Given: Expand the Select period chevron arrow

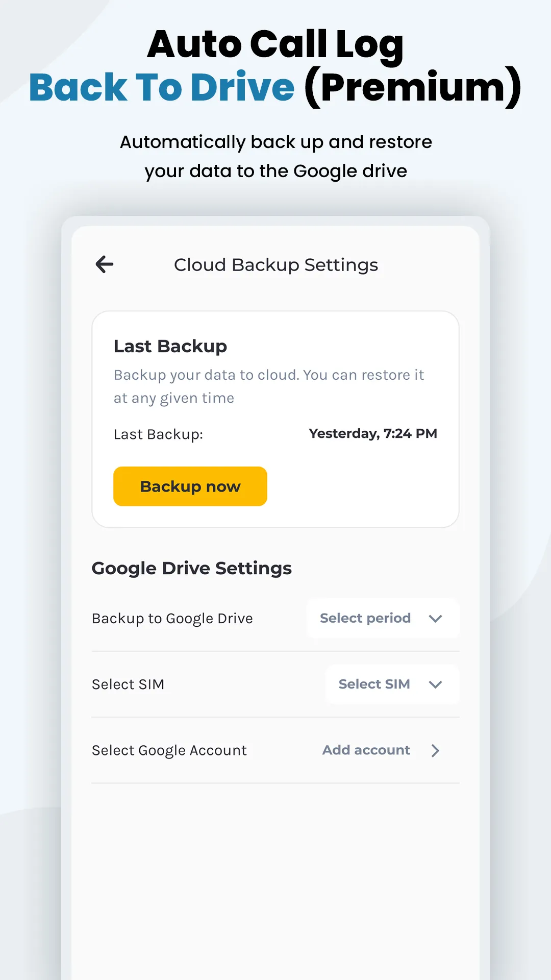Looking at the screenshot, I should pos(435,619).
